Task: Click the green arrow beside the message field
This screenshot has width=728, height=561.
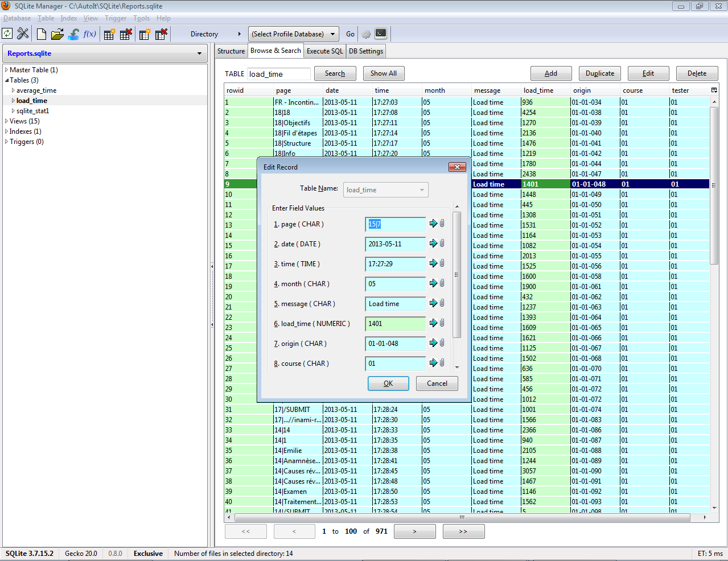Action: tap(433, 303)
